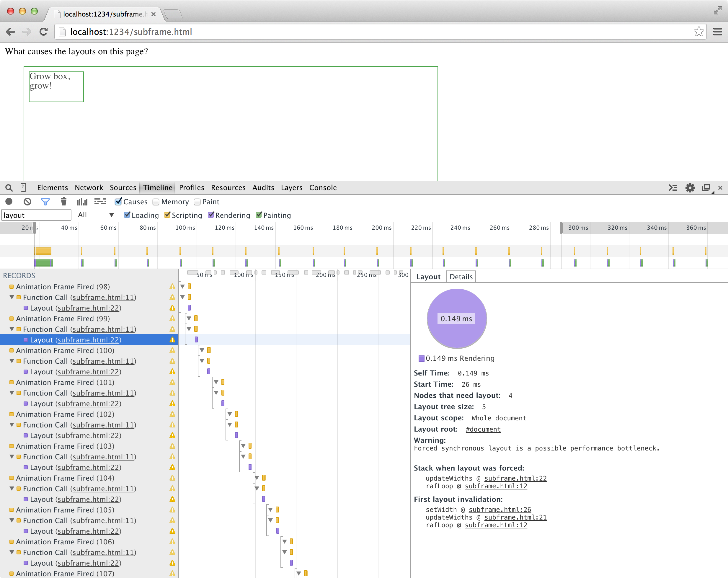Switch to frames bar chart view
The height and width of the screenshot is (578, 728).
[x=82, y=202]
